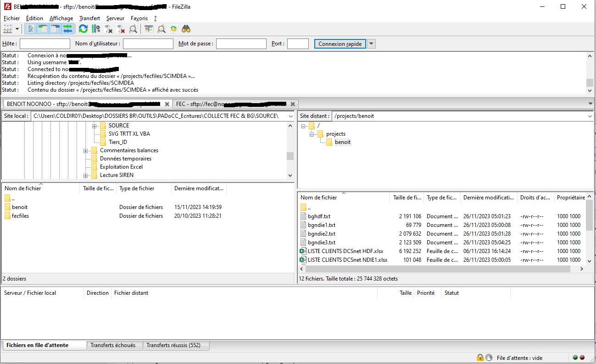The image size is (596, 364).
Task: Select remote file bgndie3.txt
Action: tap(322, 243)
